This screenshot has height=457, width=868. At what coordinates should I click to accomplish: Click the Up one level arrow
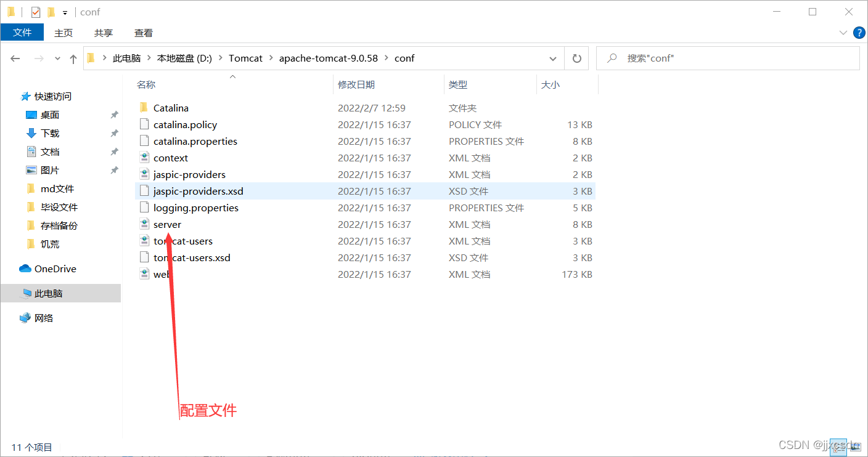tap(73, 59)
